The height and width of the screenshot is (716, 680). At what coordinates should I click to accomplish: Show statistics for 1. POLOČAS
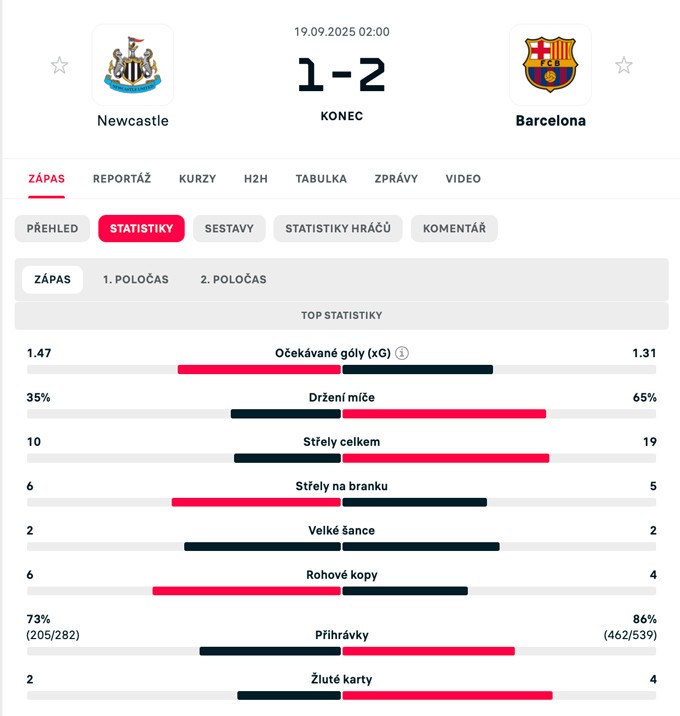click(x=136, y=279)
